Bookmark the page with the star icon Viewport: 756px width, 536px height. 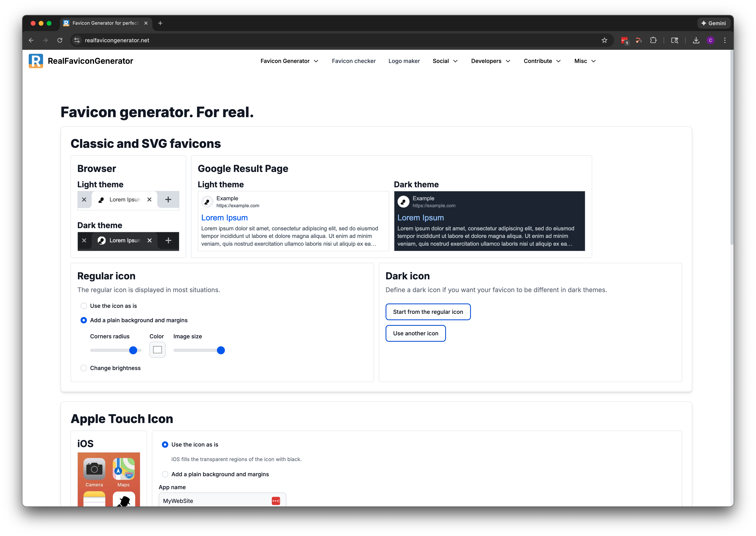pos(604,40)
